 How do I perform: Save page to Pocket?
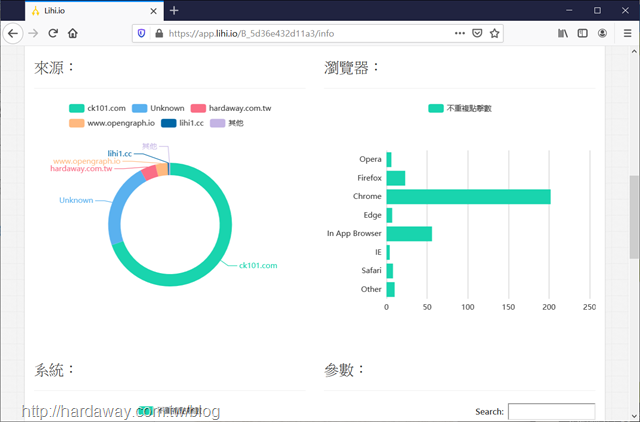click(x=477, y=33)
